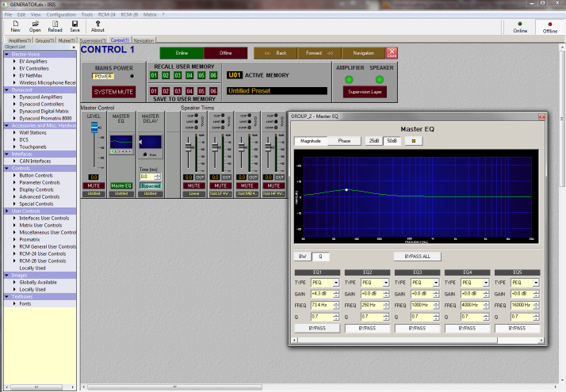Open the Tools menu
This screenshot has height=392, width=566.
pyautogui.click(x=87, y=15)
